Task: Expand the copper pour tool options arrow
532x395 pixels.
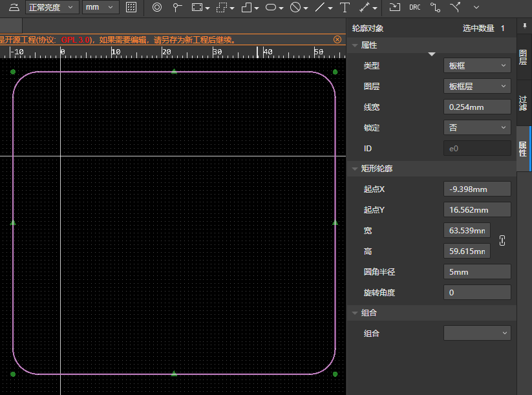Action: click(207, 8)
